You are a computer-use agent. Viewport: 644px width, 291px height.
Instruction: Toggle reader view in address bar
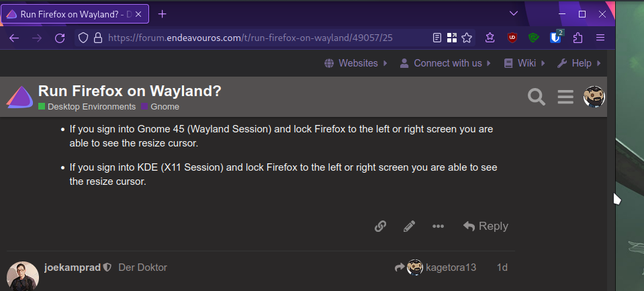point(437,38)
